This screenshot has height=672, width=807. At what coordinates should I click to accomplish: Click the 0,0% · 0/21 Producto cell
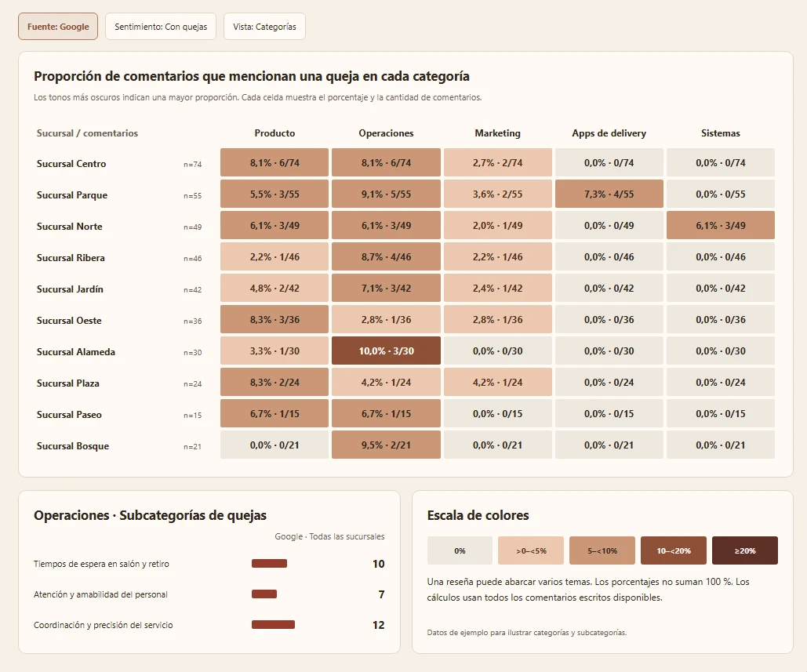click(x=274, y=445)
